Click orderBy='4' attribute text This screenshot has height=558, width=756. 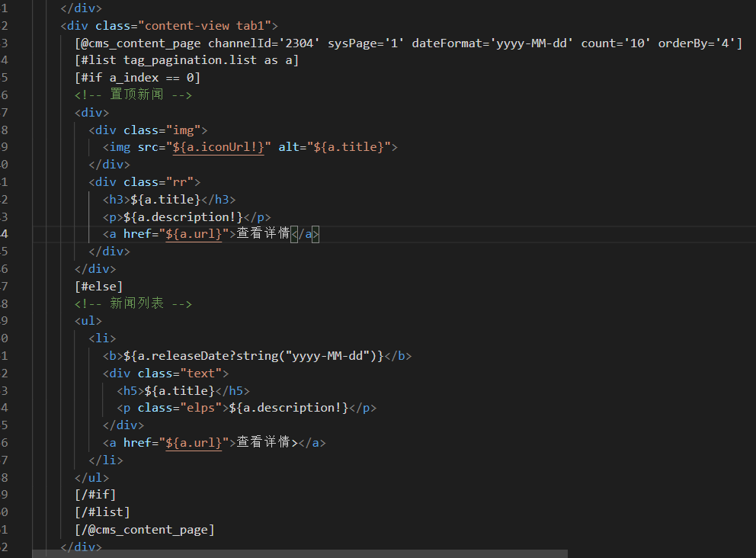click(697, 43)
